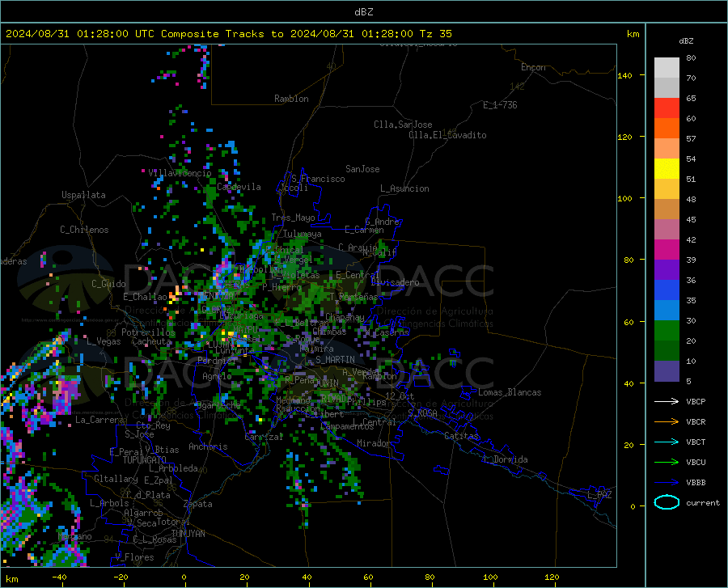Click the dBZ title at top
The width and height of the screenshot is (728, 588).
click(x=363, y=12)
